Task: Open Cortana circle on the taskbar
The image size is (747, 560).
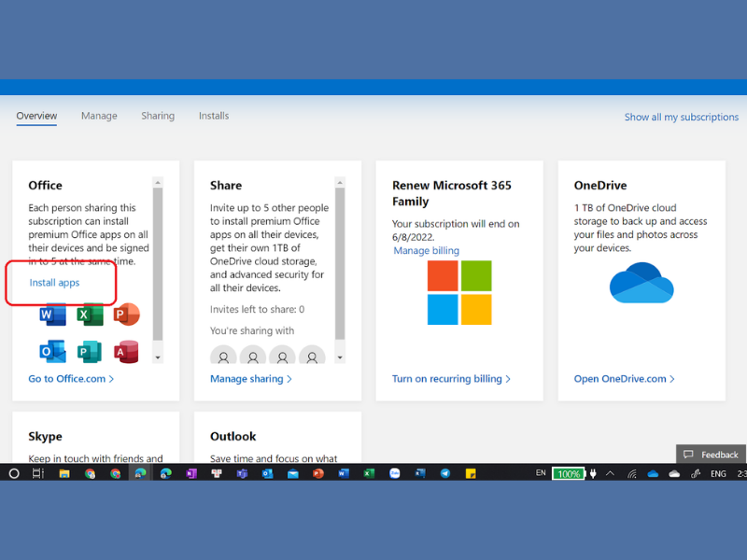Action: [14, 473]
